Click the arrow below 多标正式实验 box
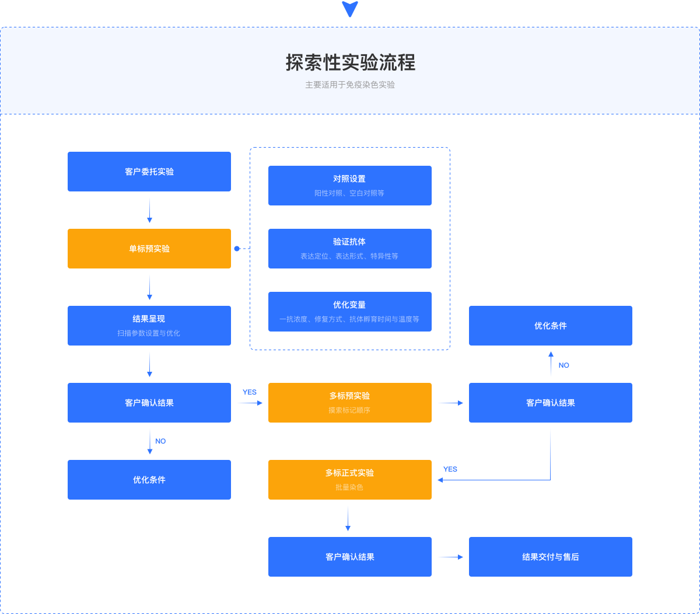 tap(348, 519)
